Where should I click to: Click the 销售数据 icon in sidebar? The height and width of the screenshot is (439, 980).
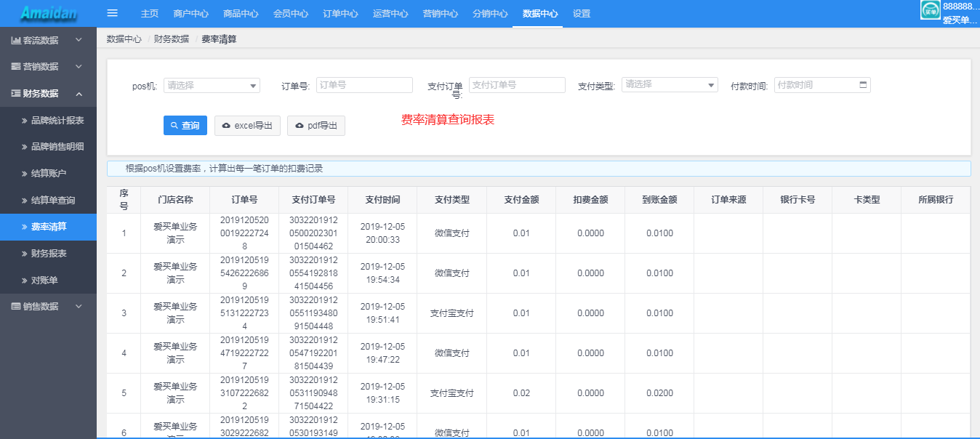point(16,306)
